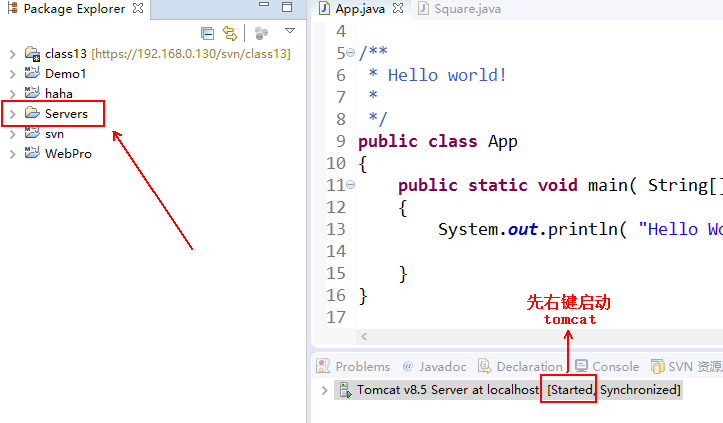Expand the haha project node

12,94
